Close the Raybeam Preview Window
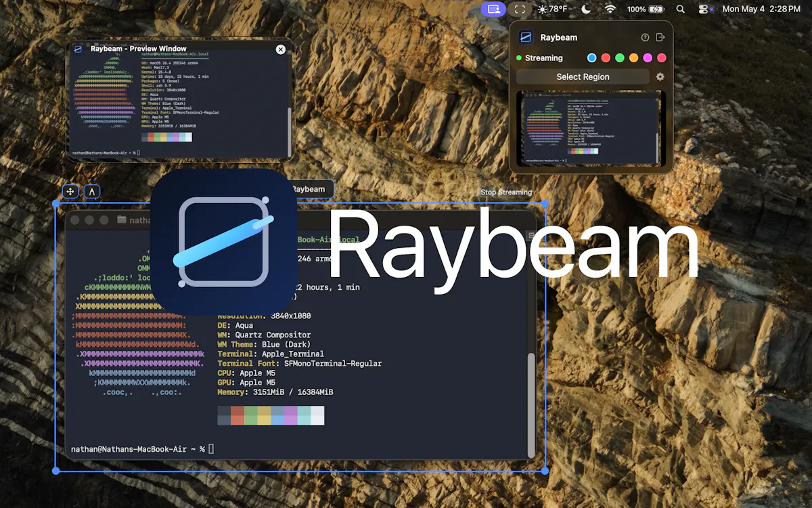The width and height of the screenshot is (812, 508). [281, 49]
